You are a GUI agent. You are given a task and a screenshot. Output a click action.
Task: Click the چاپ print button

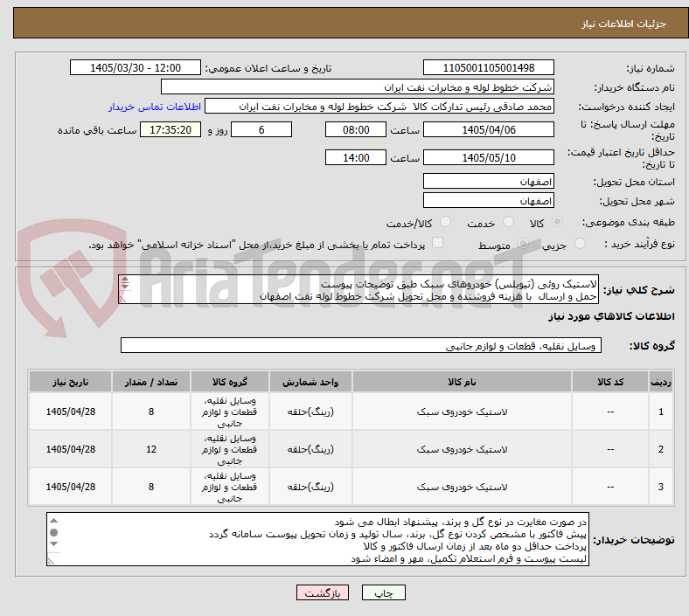pyautogui.click(x=384, y=592)
